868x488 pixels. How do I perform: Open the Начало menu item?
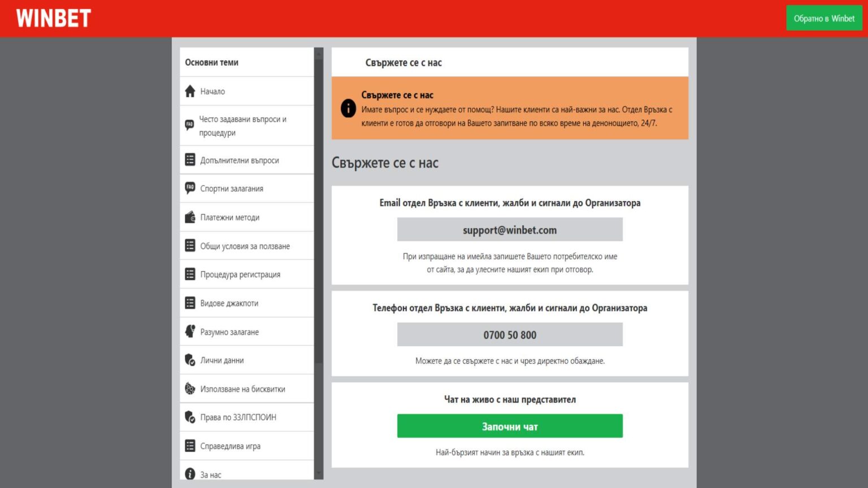[x=246, y=91]
